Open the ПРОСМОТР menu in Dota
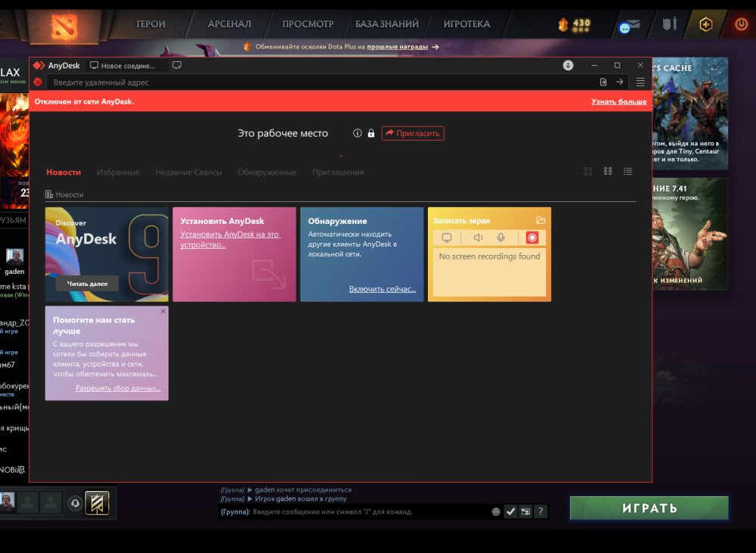This screenshot has height=553, width=756. [308, 24]
